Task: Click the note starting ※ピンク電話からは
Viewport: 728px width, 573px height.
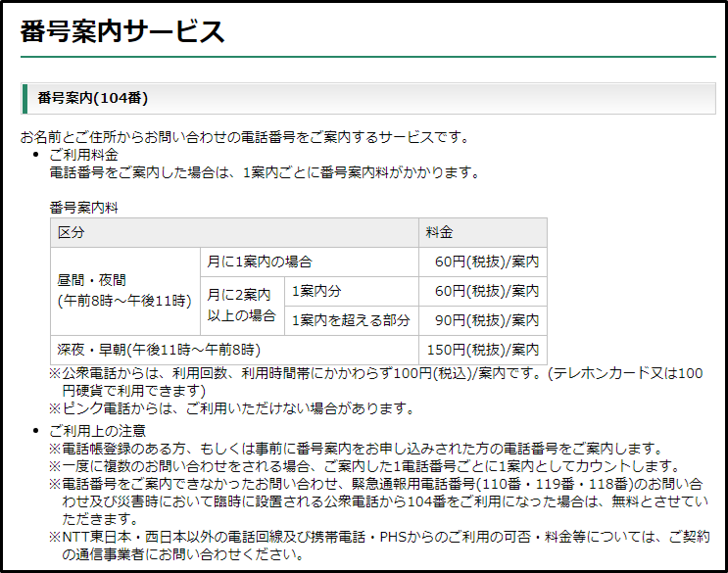Action: point(231,408)
